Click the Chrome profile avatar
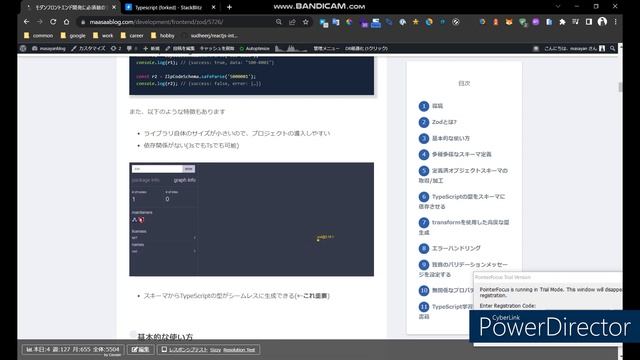The image size is (640, 360). [602, 22]
